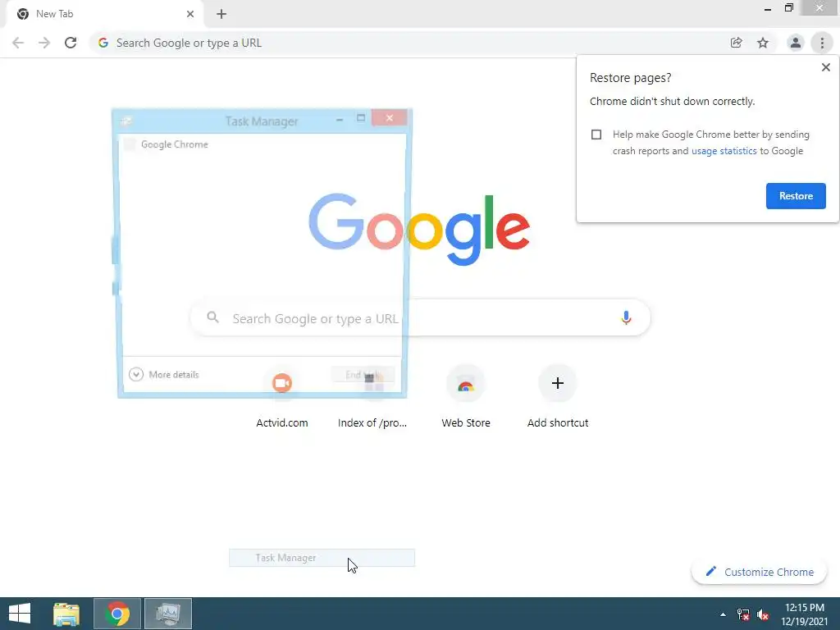This screenshot has width=840, height=630.
Task: Open the Chrome three-dot menu
Action: click(822, 43)
